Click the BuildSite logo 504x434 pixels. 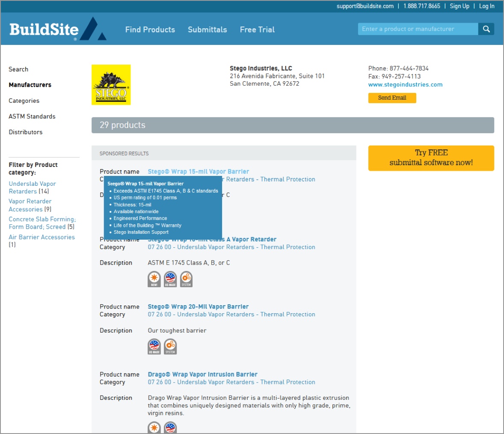58,29
